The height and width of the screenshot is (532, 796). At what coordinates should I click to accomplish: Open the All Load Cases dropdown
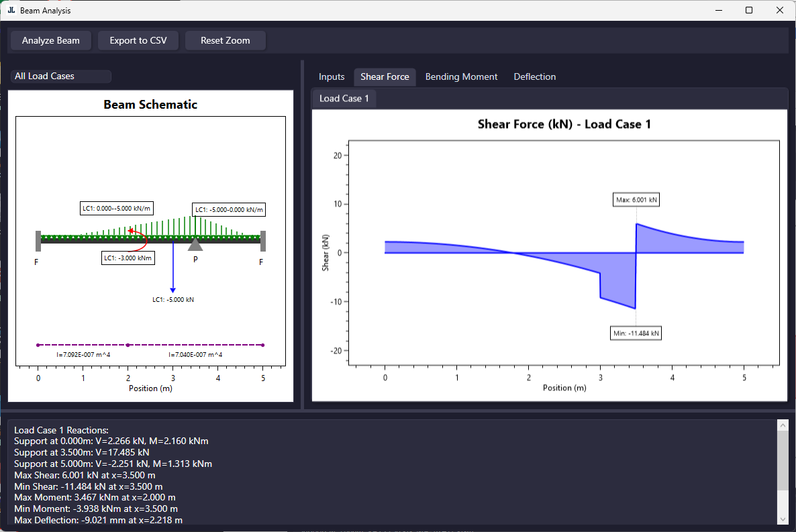[x=60, y=76]
